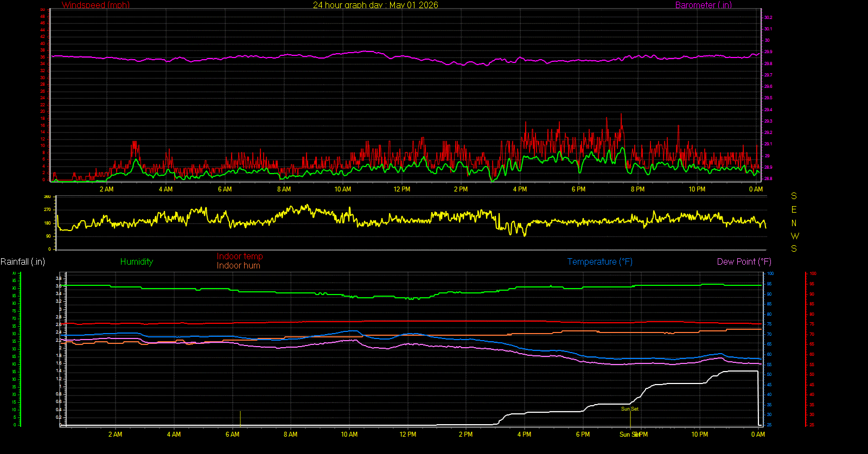This screenshot has width=868, height=454.
Task: Click '6 AM' on the windspeed graph axis
Action: (x=225, y=189)
